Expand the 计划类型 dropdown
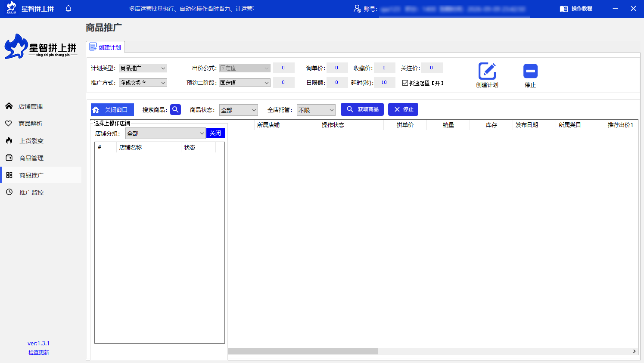 [x=143, y=68]
